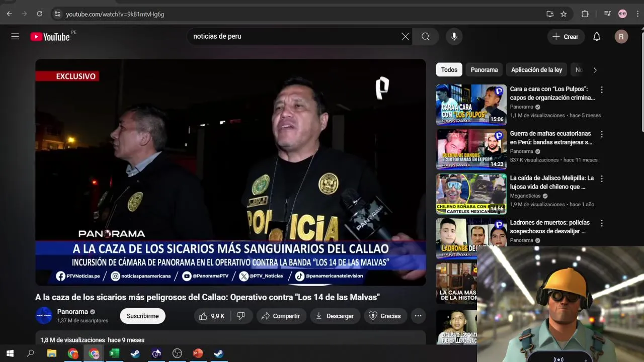The image size is (644, 362).
Task: Open Chrome media controls icon
Action: tap(608, 14)
